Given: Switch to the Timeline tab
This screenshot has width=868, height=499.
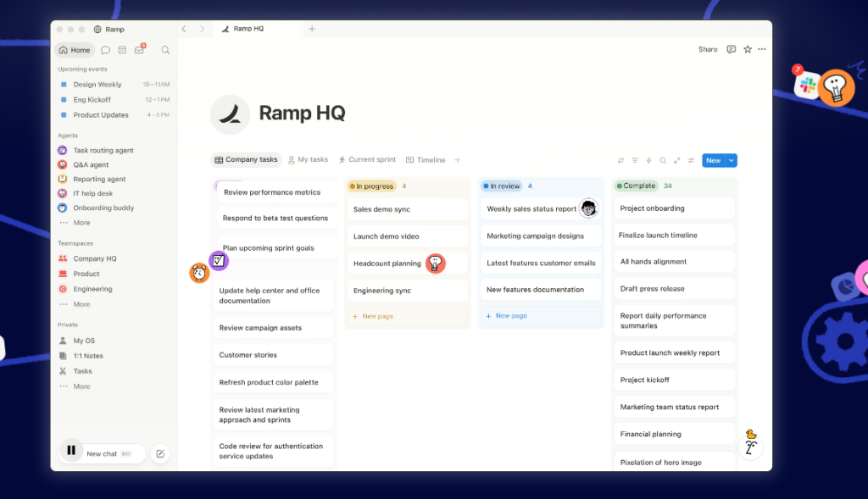Looking at the screenshot, I should click(x=426, y=160).
